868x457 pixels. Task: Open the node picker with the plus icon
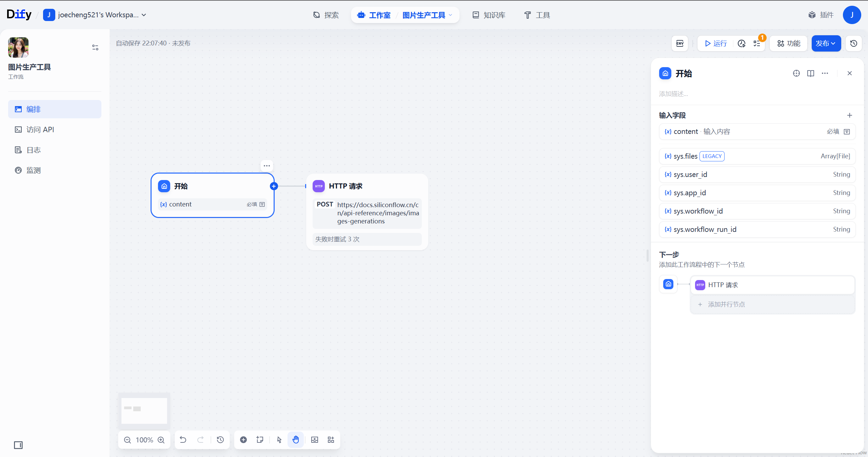pyautogui.click(x=243, y=440)
